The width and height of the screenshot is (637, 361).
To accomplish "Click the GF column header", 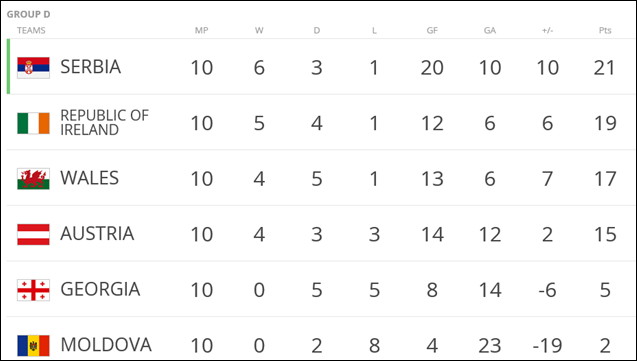I will pos(432,30).
